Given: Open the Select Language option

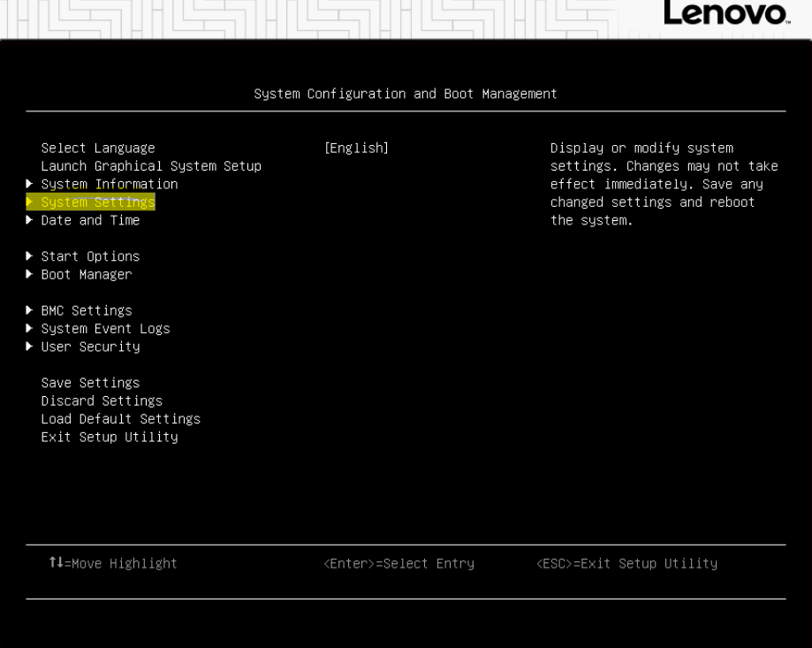Looking at the screenshot, I should tap(98, 149).
